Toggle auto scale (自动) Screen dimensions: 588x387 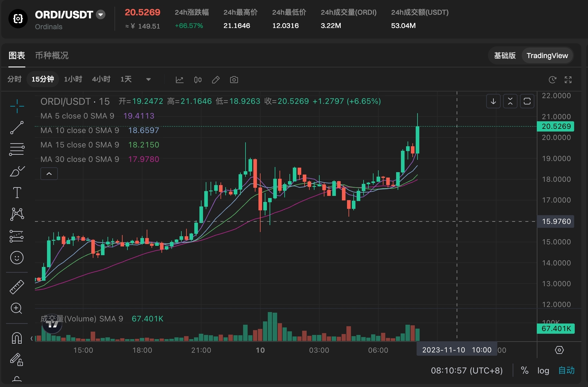pos(566,370)
